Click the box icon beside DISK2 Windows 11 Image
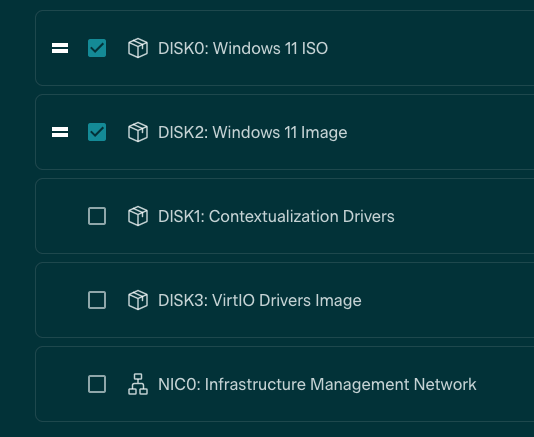 click(138, 132)
